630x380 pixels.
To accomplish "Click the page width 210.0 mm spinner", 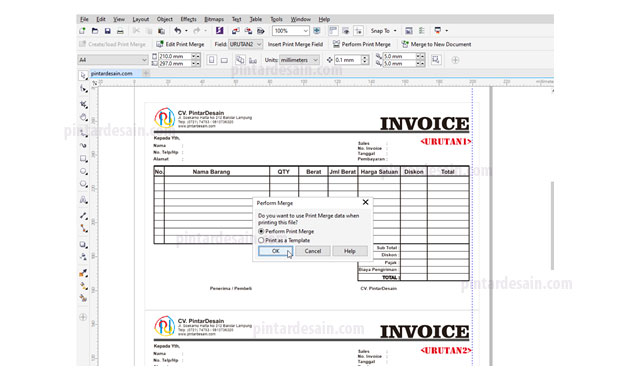I will click(x=196, y=56).
